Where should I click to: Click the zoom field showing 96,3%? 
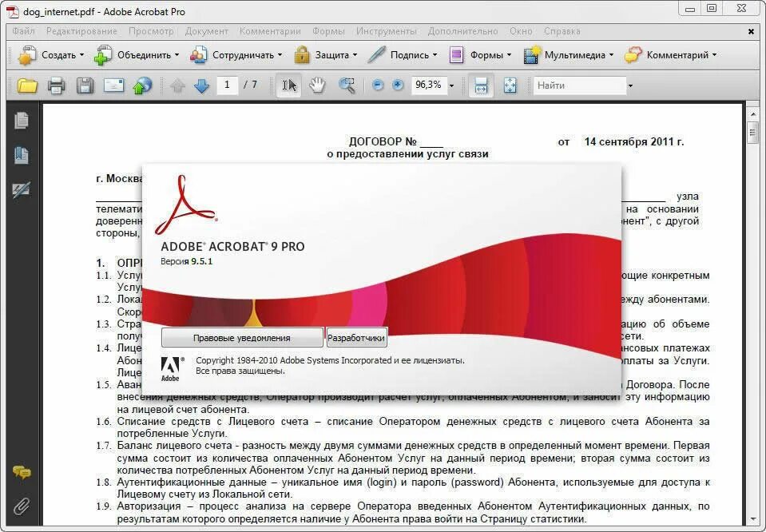pos(428,85)
